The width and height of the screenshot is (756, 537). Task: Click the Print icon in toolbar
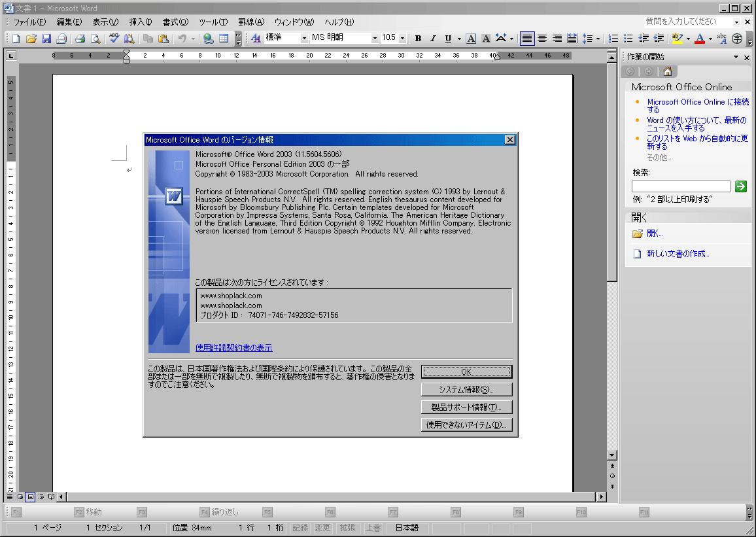(x=80, y=39)
